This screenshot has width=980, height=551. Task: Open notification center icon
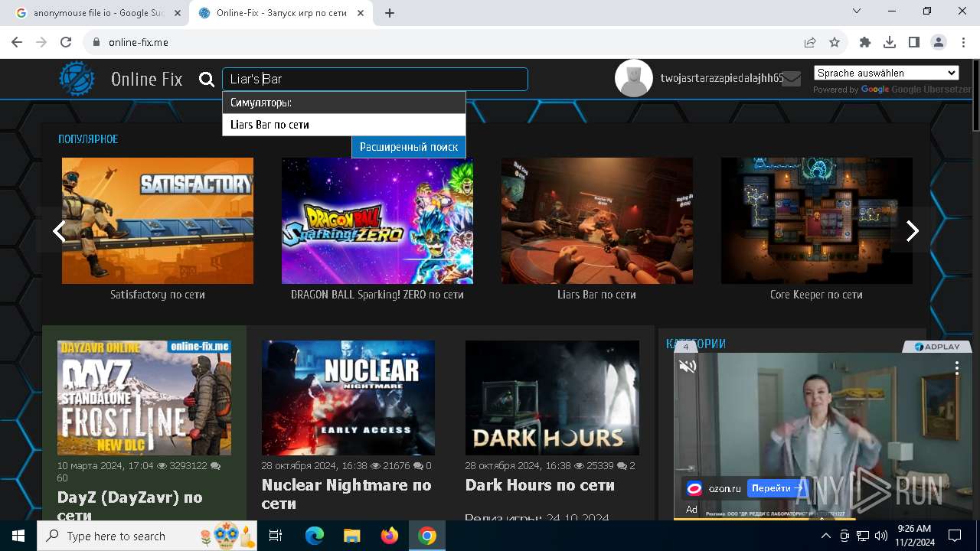point(955,536)
